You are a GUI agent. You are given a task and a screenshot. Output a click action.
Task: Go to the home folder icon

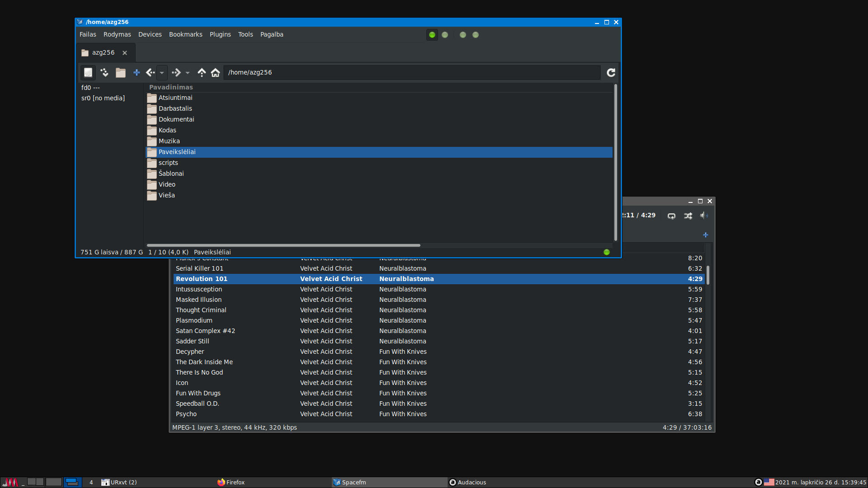click(216, 73)
